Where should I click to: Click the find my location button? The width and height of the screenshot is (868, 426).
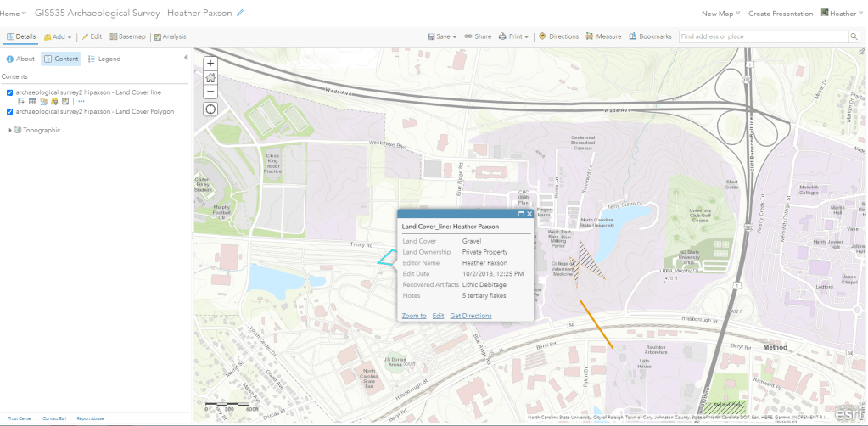[x=210, y=109]
